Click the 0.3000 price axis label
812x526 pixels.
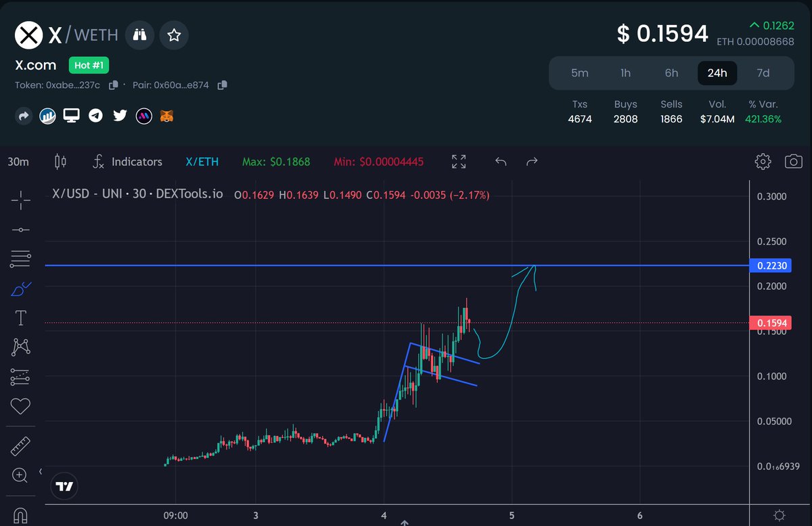tap(771, 196)
